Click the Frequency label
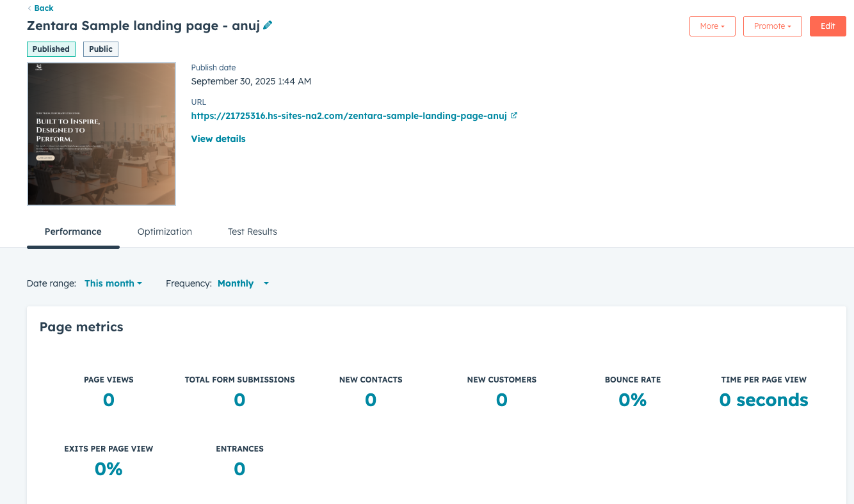854x504 pixels. pos(189,283)
